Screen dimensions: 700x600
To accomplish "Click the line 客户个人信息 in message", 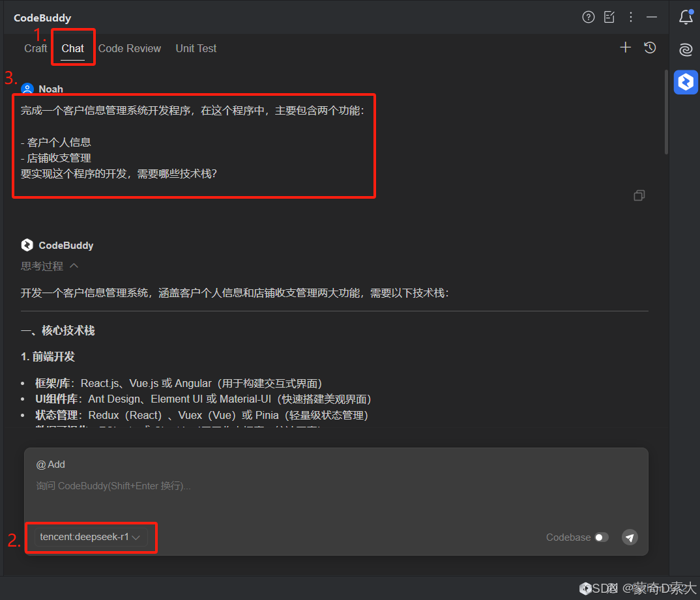I will click(56, 142).
